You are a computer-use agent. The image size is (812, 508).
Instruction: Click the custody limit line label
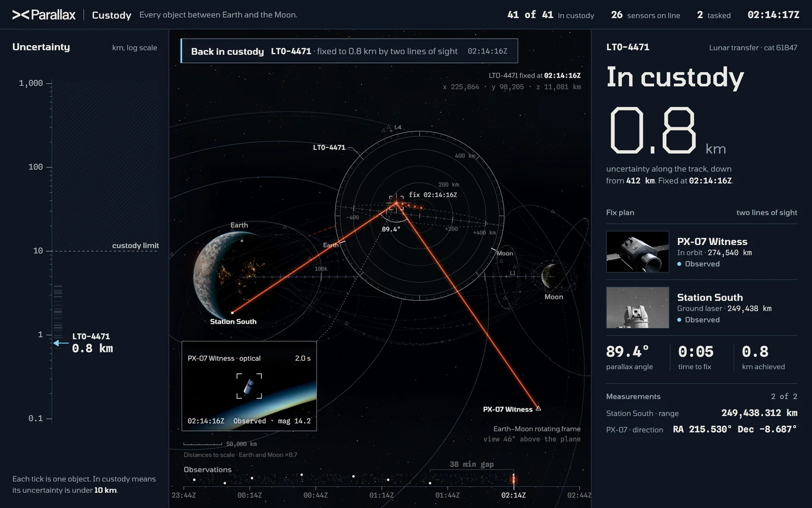pos(136,245)
